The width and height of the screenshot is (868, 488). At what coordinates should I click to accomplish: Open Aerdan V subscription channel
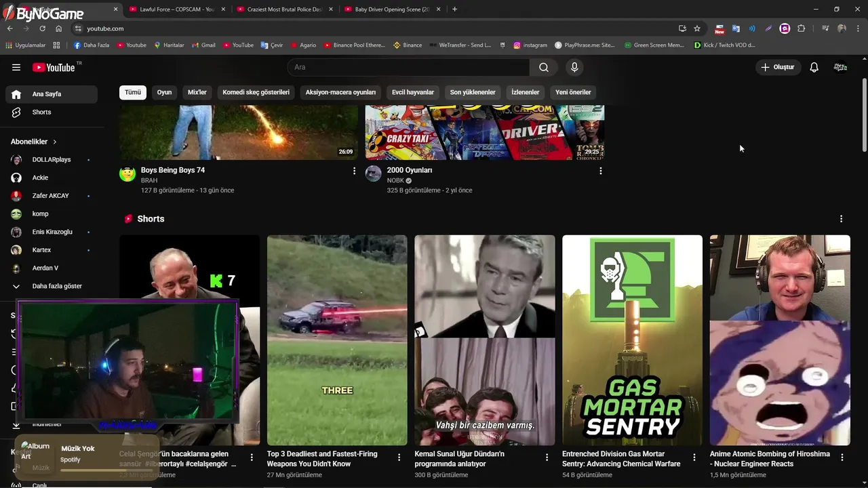[52, 268]
